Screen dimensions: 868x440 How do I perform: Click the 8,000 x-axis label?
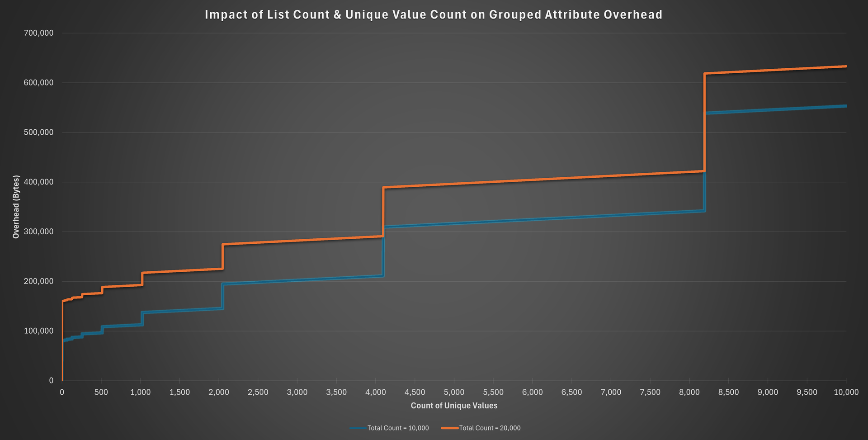pos(689,392)
